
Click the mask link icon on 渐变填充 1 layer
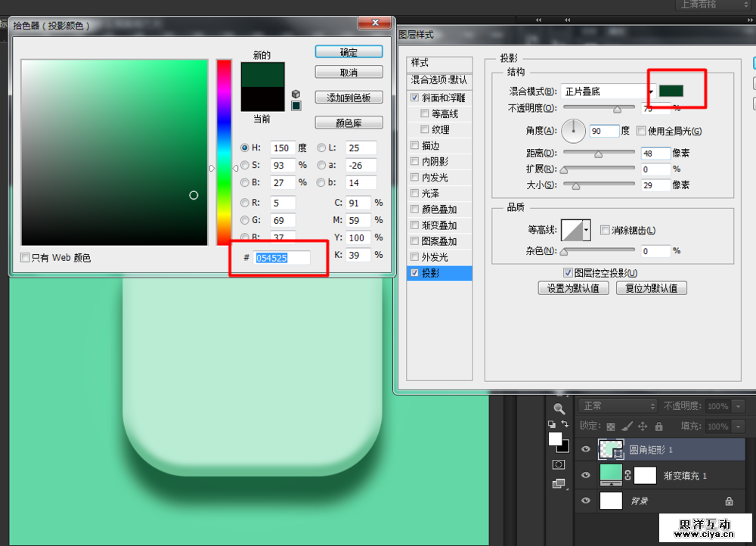click(627, 475)
